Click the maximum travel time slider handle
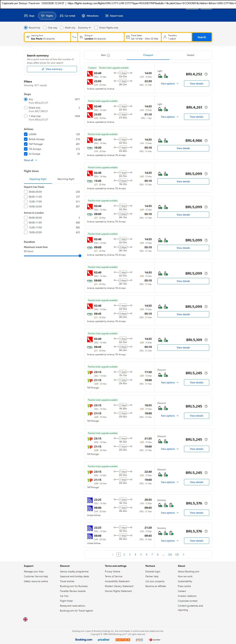 (x=80, y=256)
